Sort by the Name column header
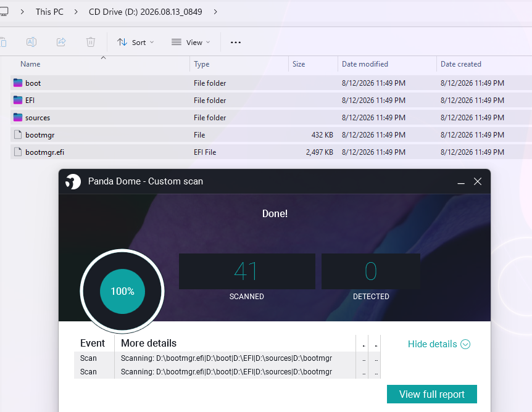Screen dimensions: 532x412 click(x=30, y=64)
